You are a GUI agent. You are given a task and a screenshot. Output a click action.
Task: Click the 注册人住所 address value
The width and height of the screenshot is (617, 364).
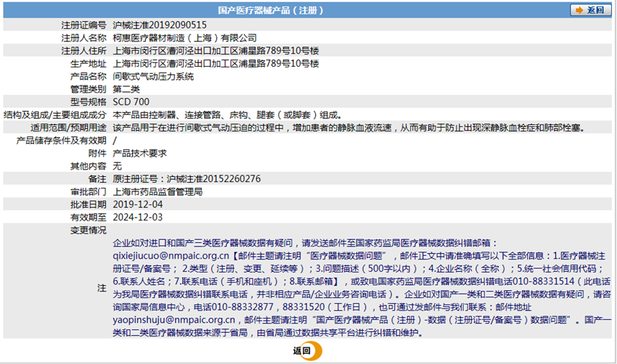(x=216, y=51)
